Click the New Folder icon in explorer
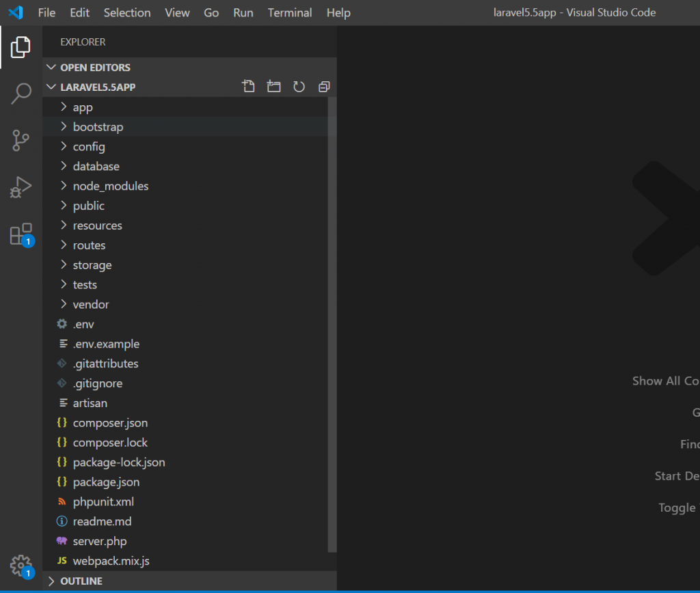Viewport: 700px width, 593px height. pyautogui.click(x=274, y=87)
